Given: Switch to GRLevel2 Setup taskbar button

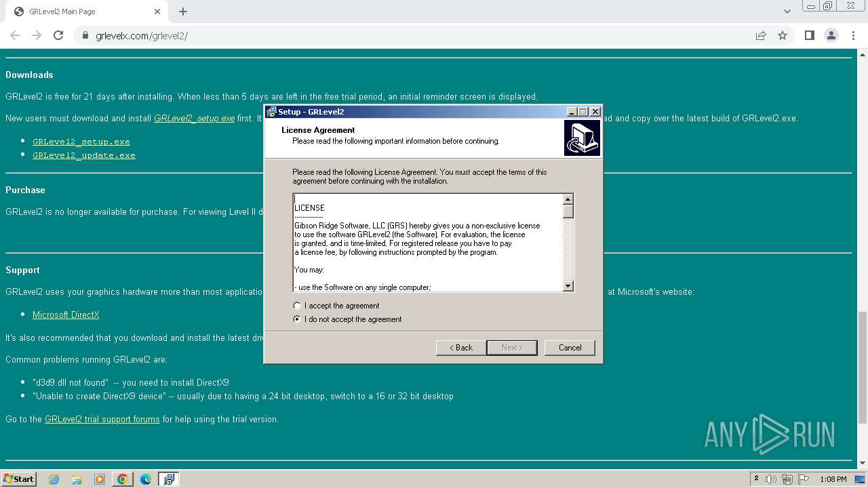Looking at the screenshot, I should [x=169, y=479].
